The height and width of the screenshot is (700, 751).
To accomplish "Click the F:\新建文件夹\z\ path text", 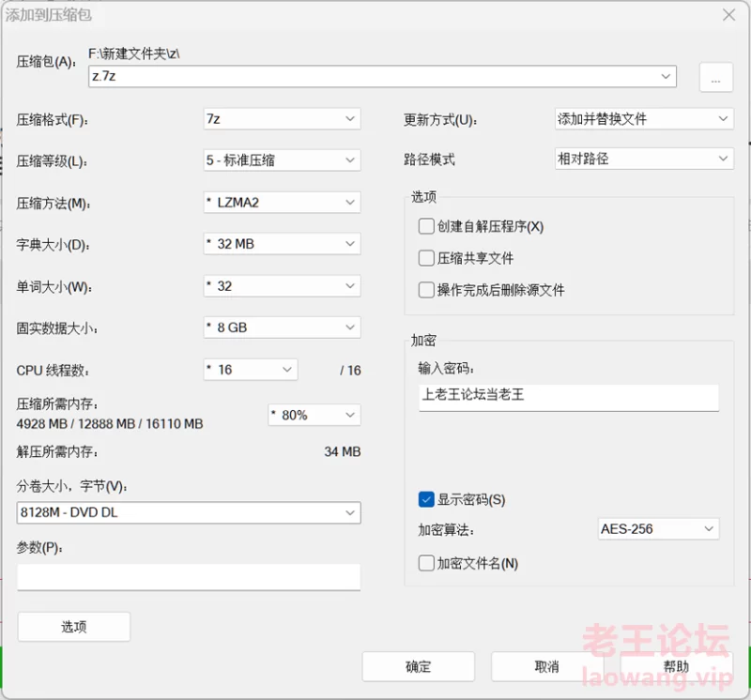I will [134, 53].
